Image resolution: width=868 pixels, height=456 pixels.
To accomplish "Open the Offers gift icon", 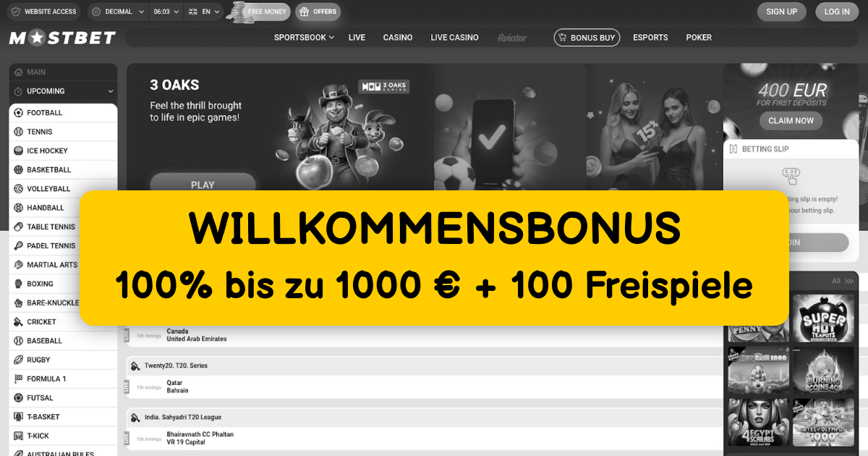I will tap(305, 12).
